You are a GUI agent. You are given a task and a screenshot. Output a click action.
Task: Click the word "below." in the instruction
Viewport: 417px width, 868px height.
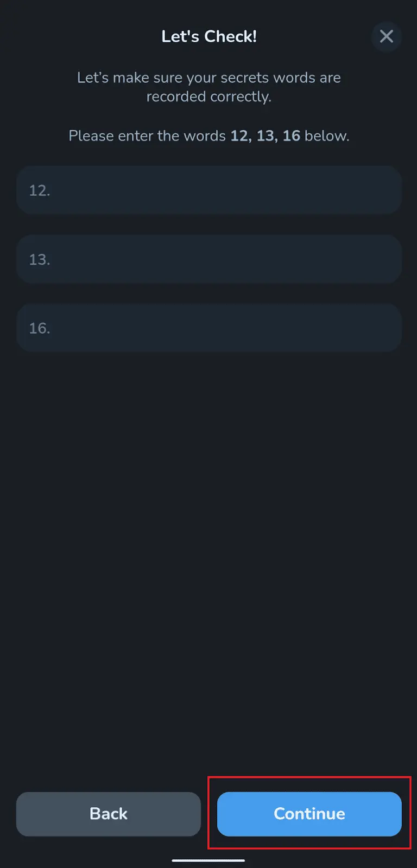[x=327, y=136]
